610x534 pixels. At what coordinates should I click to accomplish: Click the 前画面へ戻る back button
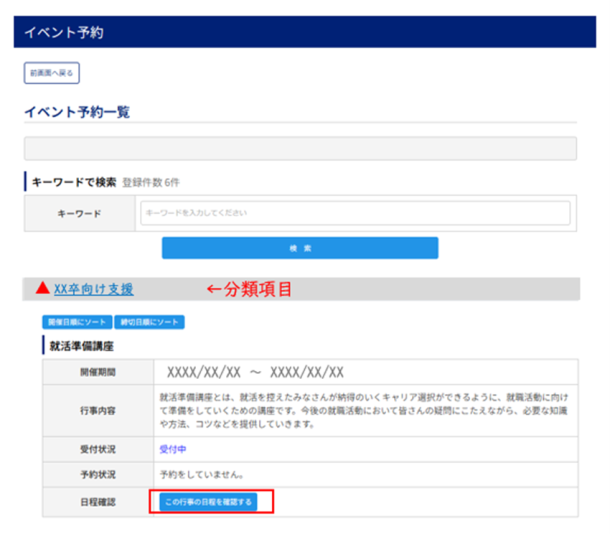click(x=51, y=73)
